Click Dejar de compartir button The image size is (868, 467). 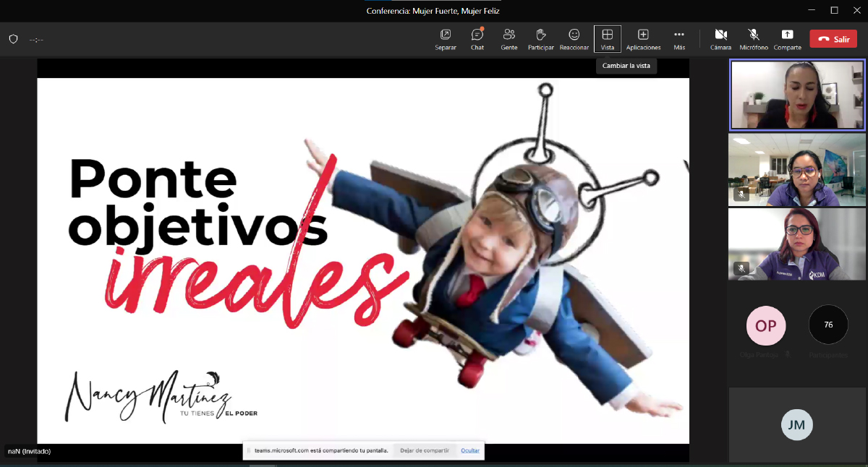[x=425, y=450]
